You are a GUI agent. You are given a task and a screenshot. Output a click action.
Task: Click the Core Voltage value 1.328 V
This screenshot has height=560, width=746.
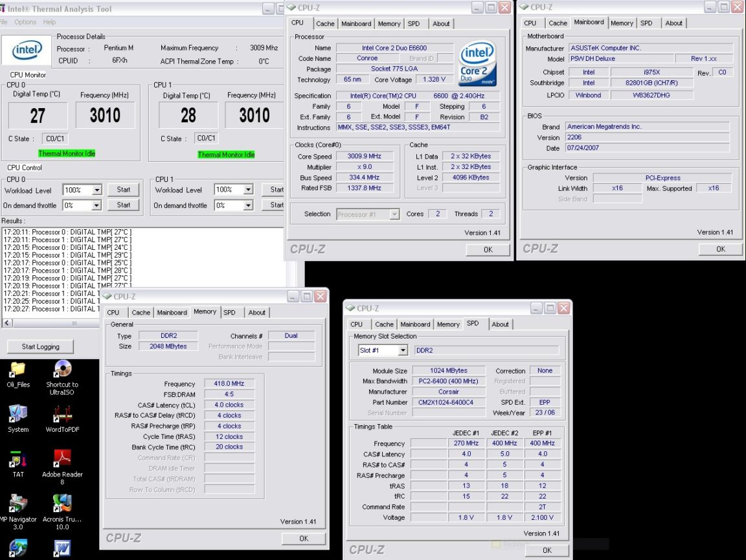pyautogui.click(x=434, y=80)
